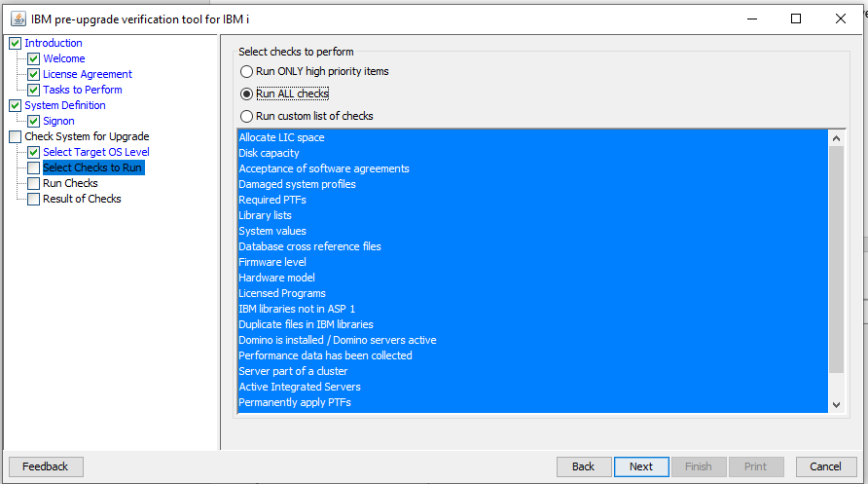Image resolution: width=868 pixels, height=484 pixels.
Task: Click the Welcome step checkbox icon
Action: coord(33,58)
